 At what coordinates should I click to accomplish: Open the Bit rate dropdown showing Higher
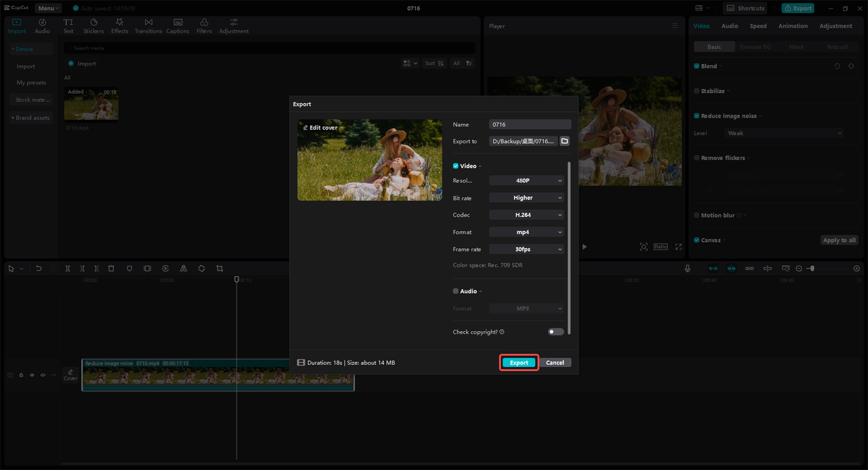pos(526,198)
